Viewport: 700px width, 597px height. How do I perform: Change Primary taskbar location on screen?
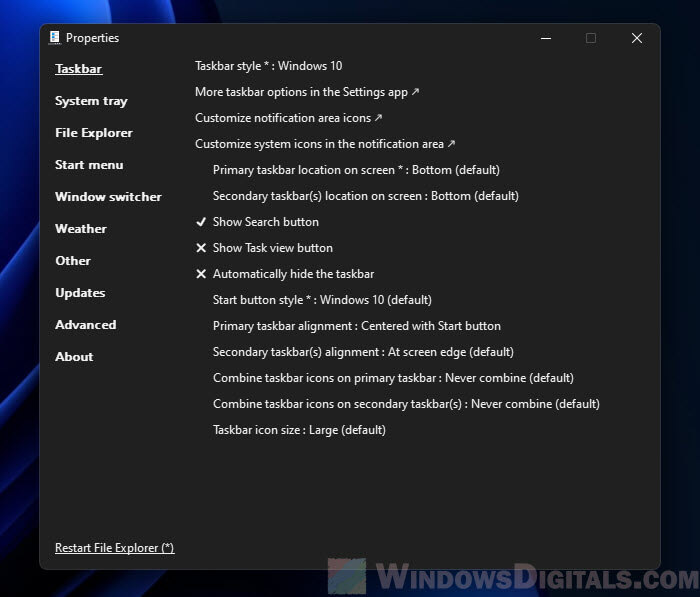click(356, 170)
